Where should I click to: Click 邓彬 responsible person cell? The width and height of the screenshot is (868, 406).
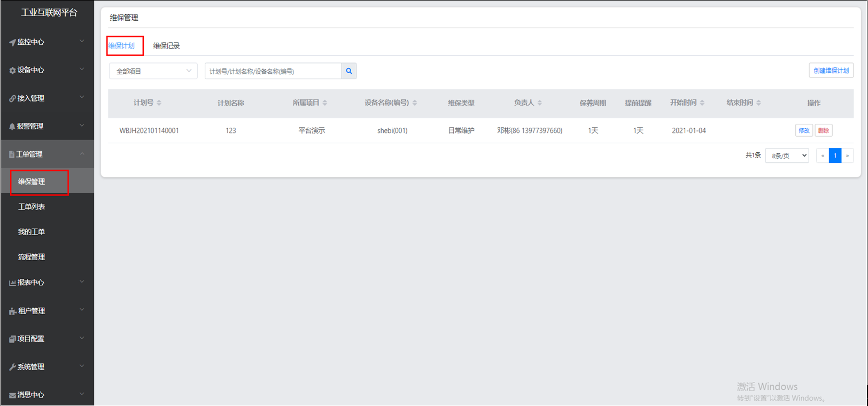(530, 131)
